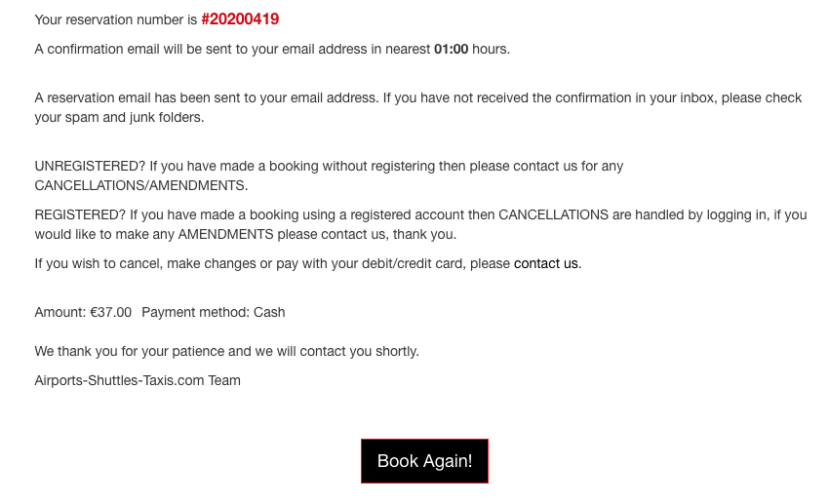Image resolution: width=829 pixels, height=504 pixels.
Task: Click the AMENDMENTS please contact us text
Action: pyautogui.click(x=283, y=235)
